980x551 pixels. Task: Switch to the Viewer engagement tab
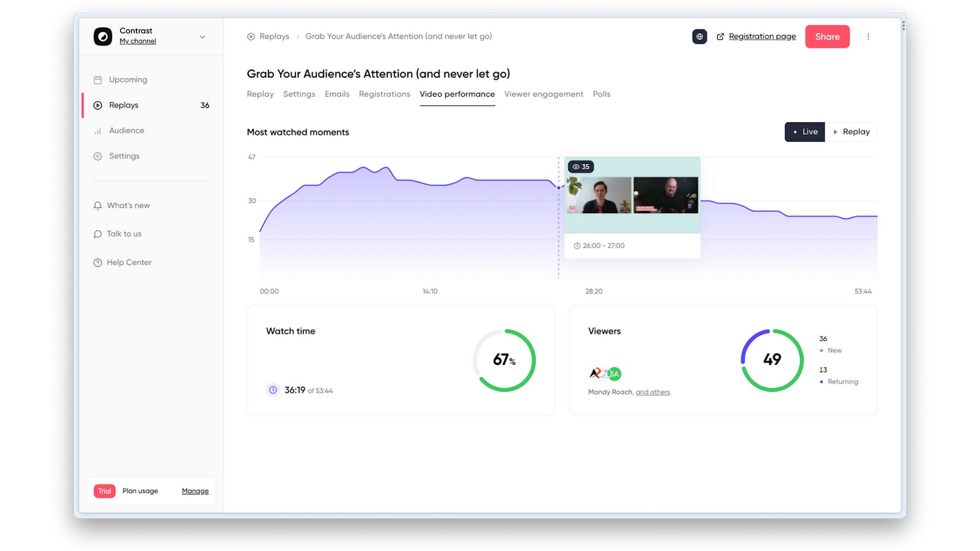coord(544,94)
